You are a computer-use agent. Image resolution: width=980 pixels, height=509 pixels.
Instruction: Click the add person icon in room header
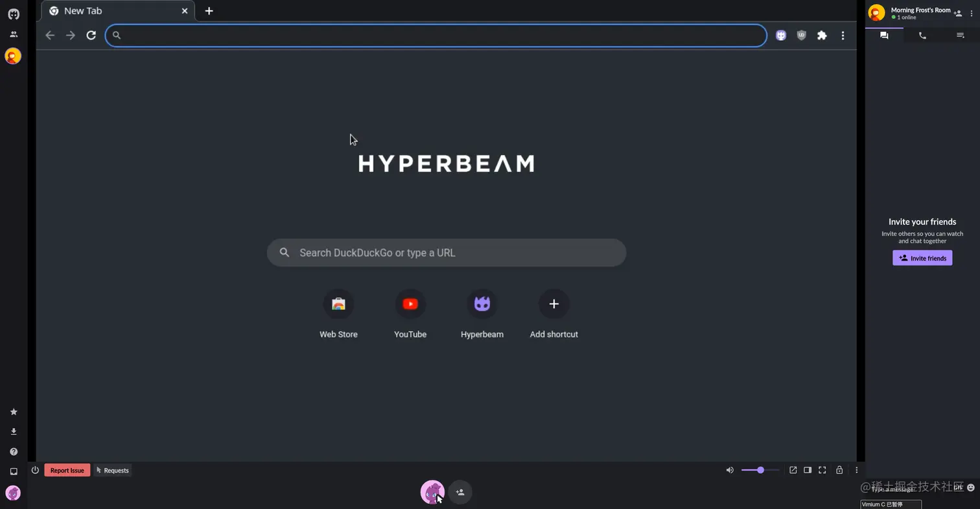(958, 14)
